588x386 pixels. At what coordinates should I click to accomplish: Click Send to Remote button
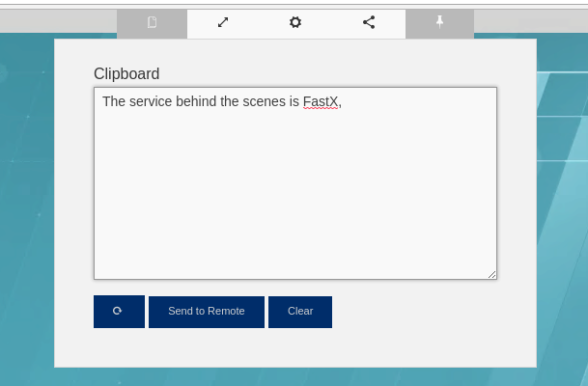(x=207, y=312)
